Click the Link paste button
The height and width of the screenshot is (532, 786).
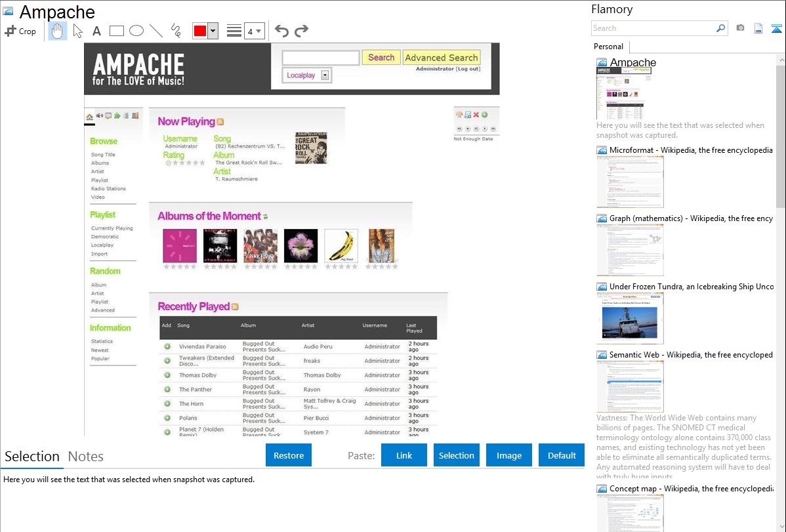[404, 455]
